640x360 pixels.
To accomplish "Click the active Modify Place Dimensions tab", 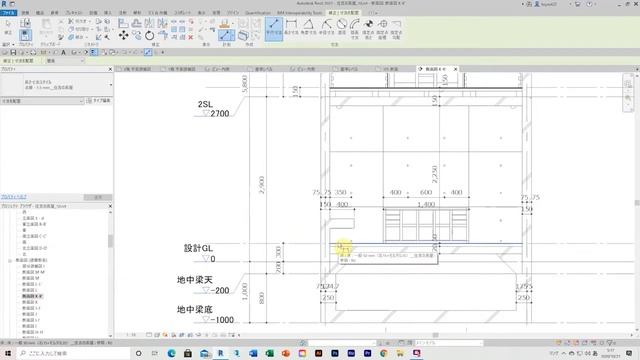I will click(x=343, y=13).
